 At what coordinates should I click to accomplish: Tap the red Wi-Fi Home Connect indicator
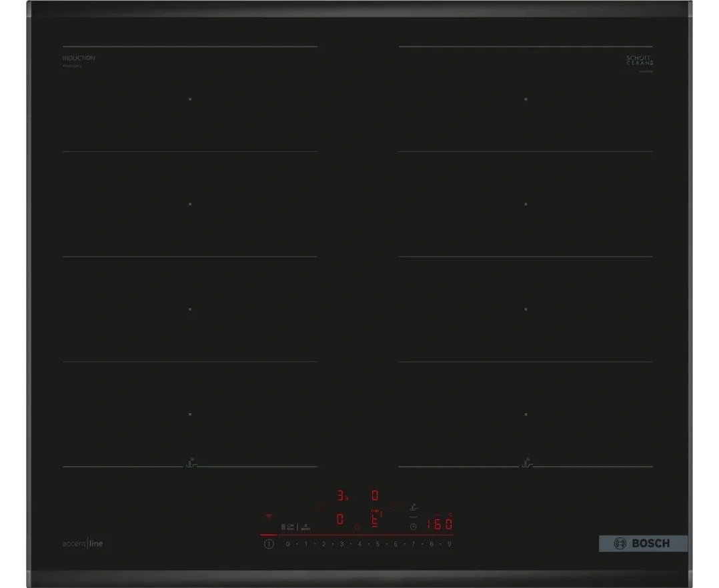(269, 516)
